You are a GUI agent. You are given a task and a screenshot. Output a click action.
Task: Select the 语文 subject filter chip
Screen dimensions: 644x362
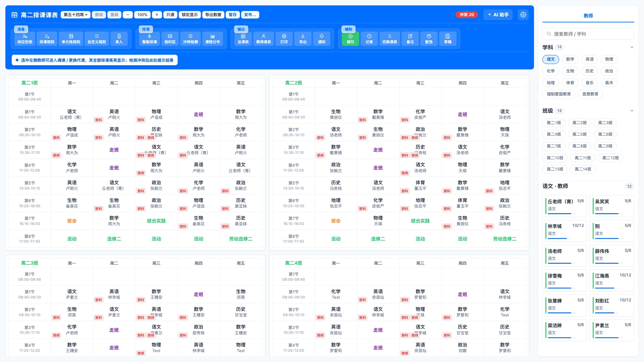[551, 59]
